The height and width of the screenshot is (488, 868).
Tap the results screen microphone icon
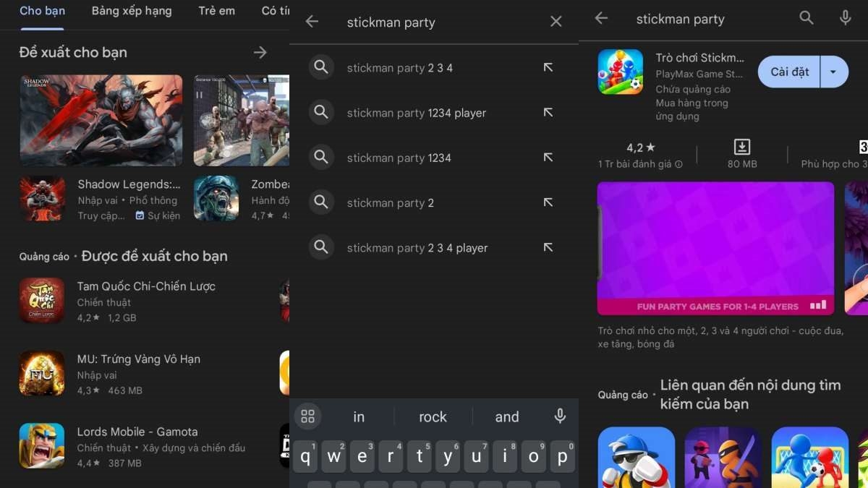click(846, 18)
